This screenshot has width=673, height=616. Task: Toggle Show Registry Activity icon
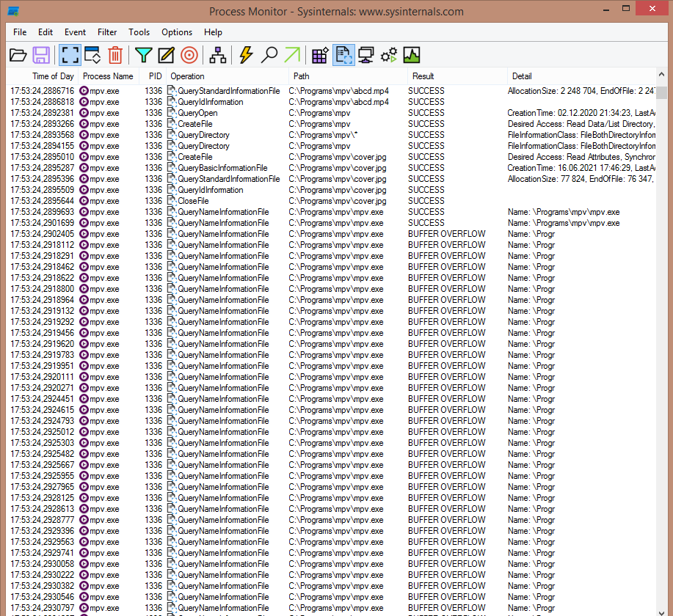[320, 55]
